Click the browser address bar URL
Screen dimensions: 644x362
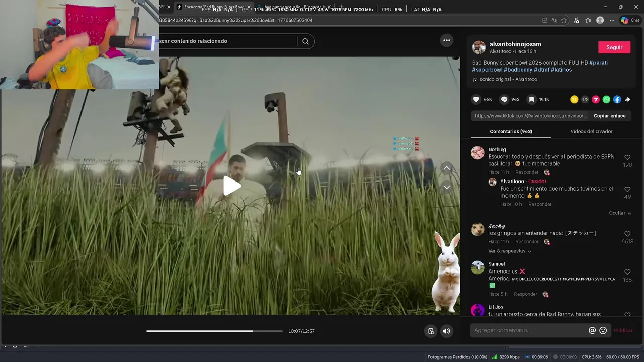click(236, 20)
